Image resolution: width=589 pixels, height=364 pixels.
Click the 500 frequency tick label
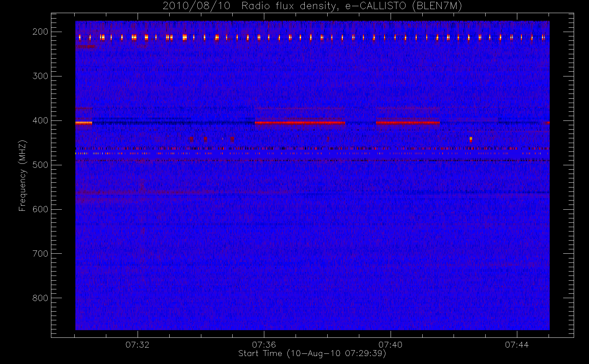40,165
